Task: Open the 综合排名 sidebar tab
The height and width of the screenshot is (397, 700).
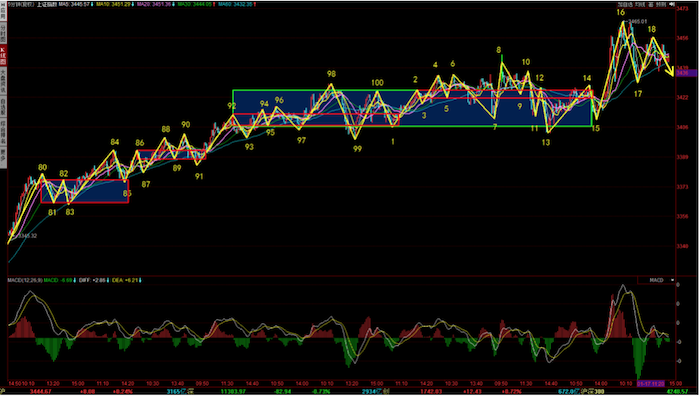Action: pos(3,132)
